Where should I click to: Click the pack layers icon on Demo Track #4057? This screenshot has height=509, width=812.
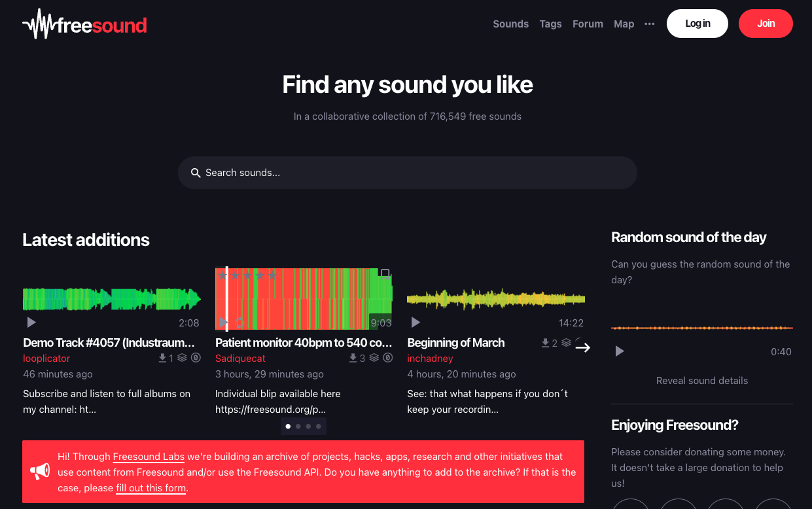coord(183,358)
